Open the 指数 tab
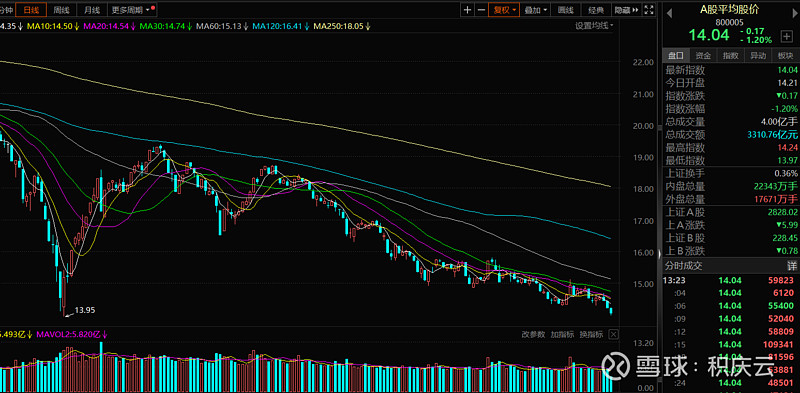 pyautogui.click(x=731, y=56)
